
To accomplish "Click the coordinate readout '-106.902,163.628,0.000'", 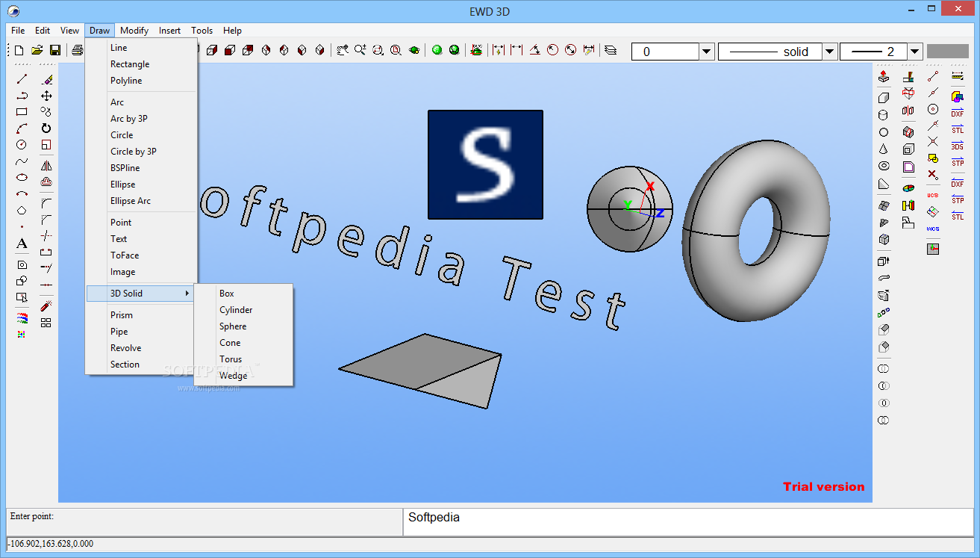I will coord(52,544).
